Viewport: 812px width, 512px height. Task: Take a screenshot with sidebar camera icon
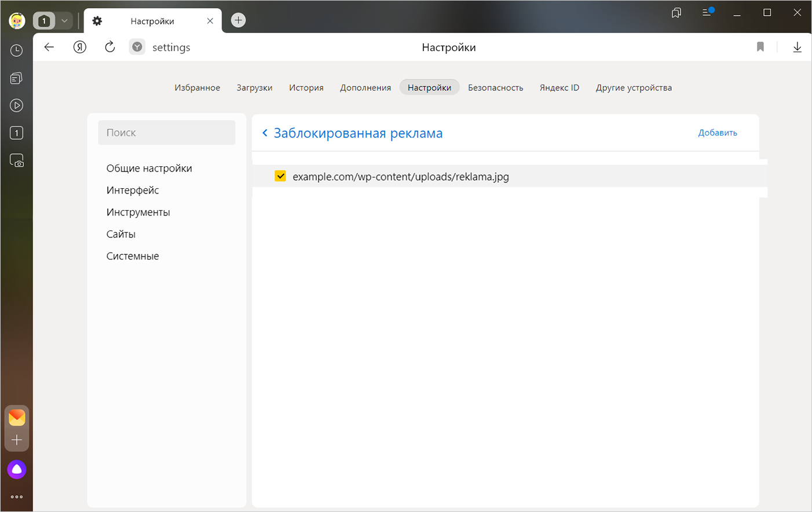point(17,160)
